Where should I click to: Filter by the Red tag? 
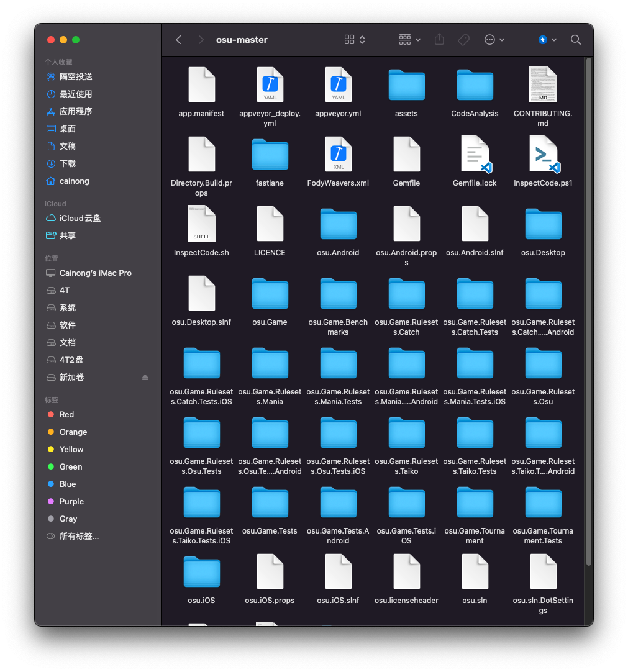pos(98,414)
